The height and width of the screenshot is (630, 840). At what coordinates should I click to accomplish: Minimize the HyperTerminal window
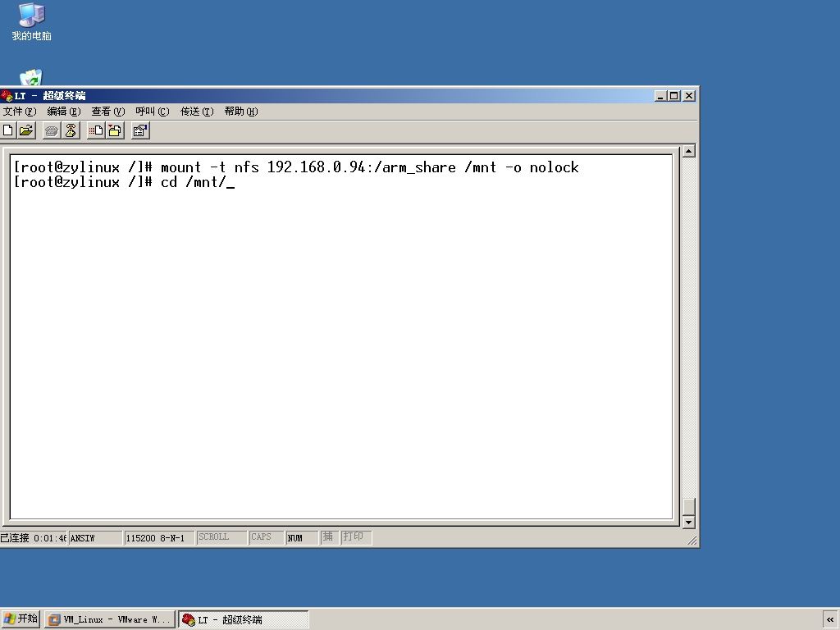[660, 96]
